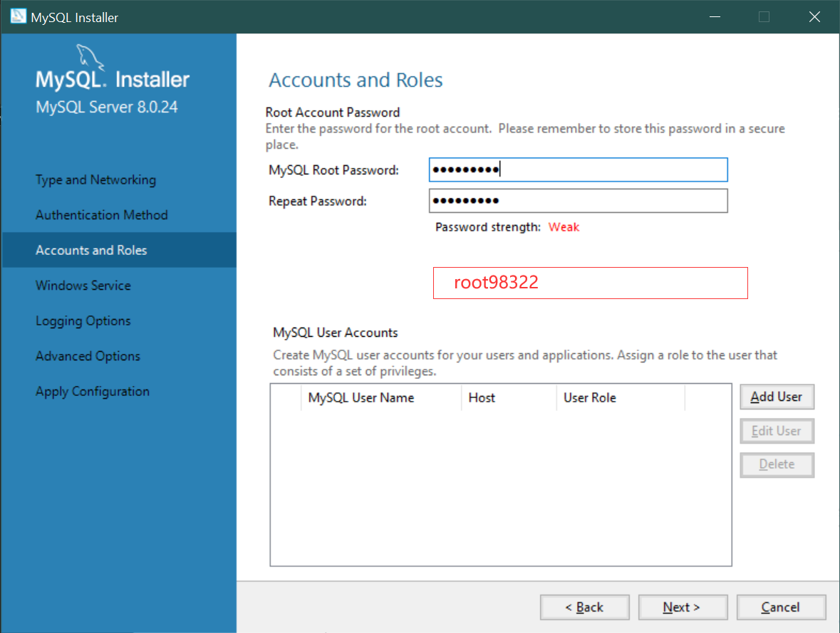This screenshot has height=633, width=840.
Task: Focus the Repeat Password field
Action: [x=578, y=201]
